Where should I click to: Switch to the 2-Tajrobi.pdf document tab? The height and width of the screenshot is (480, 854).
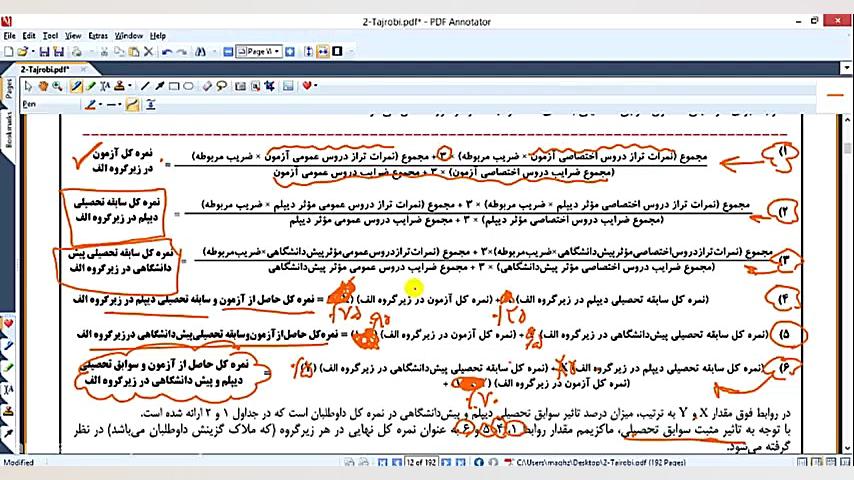45,70
